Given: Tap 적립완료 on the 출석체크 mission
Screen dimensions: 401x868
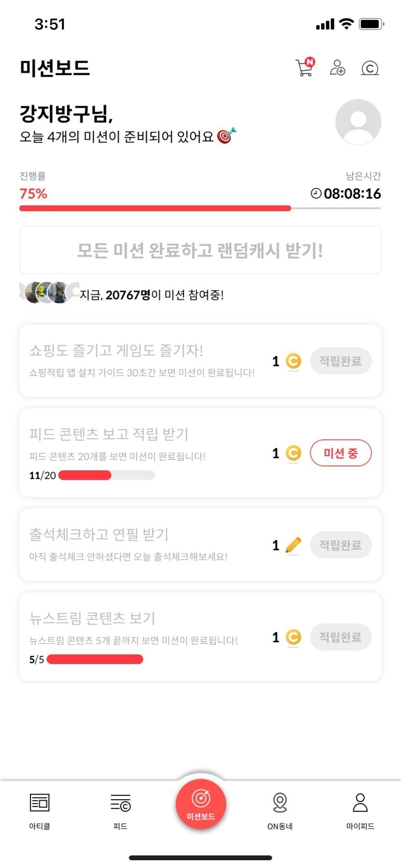Looking at the screenshot, I should point(341,545).
